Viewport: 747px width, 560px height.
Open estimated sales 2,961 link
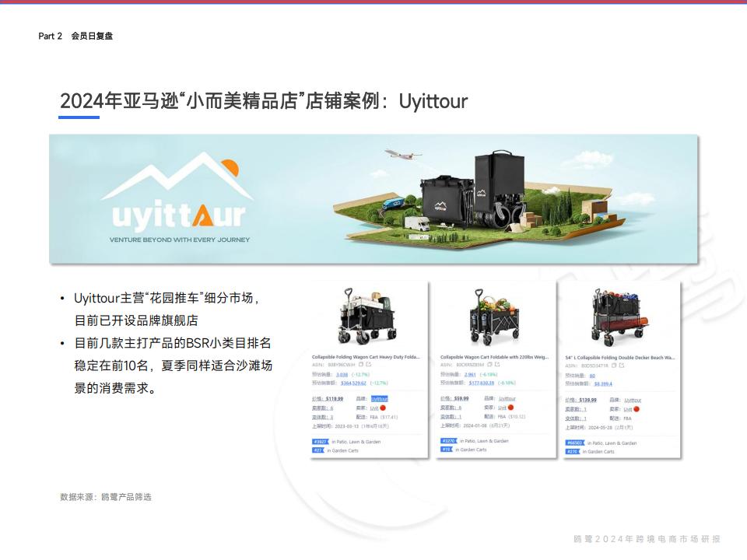470,374
